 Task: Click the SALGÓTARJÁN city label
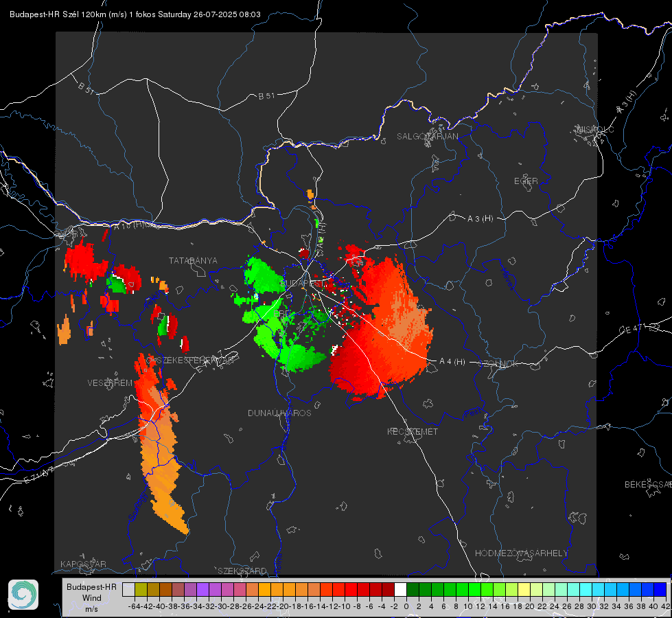pos(427,137)
